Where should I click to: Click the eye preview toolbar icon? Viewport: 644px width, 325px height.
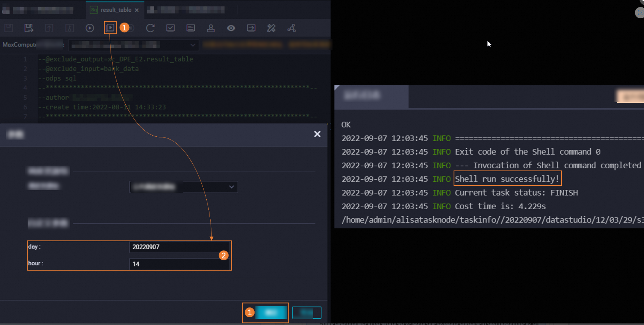click(x=231, y=28)
